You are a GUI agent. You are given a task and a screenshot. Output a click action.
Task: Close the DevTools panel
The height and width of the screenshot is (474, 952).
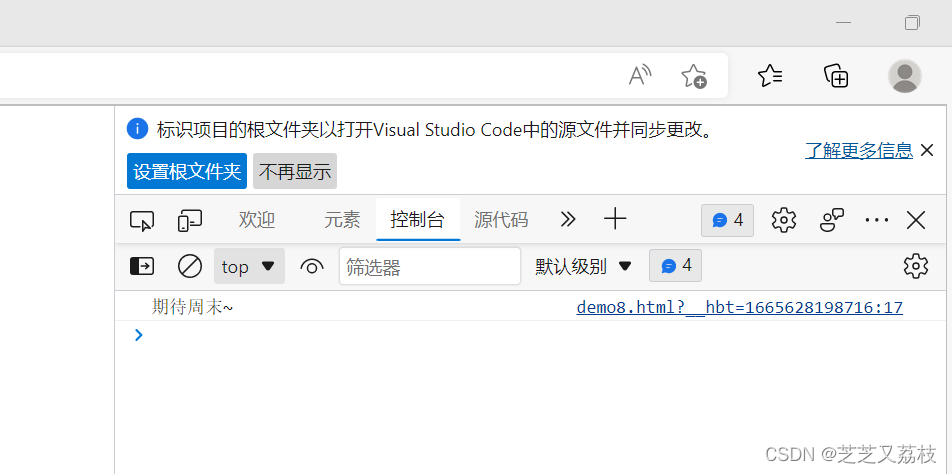[916, 220]
